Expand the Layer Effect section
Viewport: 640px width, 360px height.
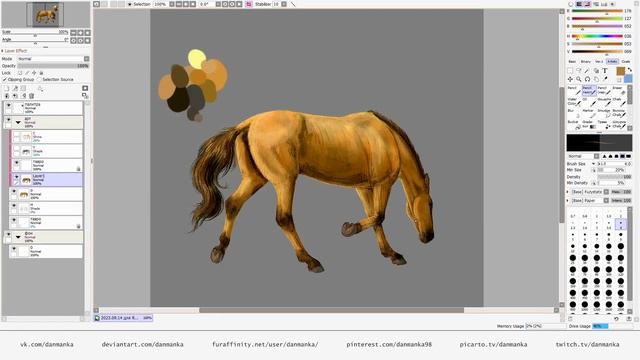point(15,51)
